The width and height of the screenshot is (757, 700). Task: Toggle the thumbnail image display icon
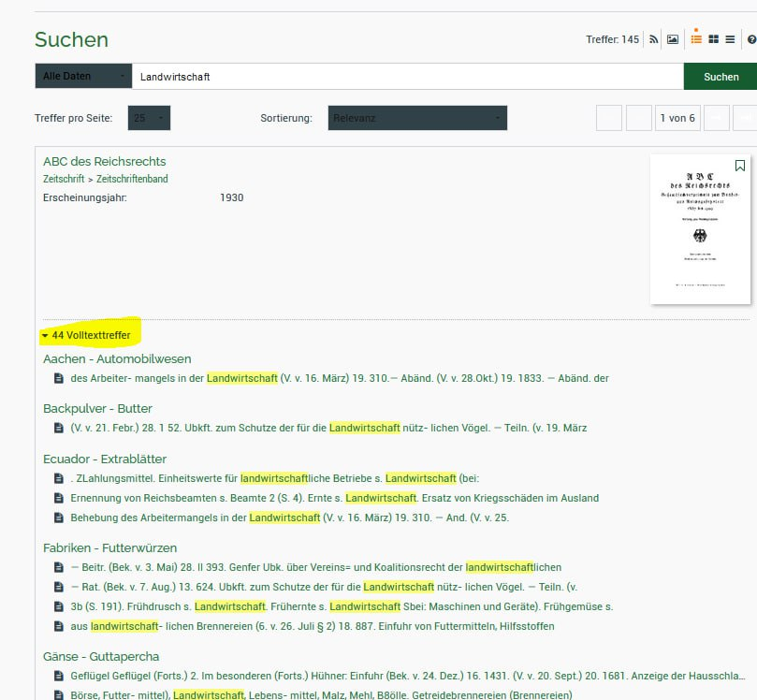pyautogui.click(x=673, y=39)
